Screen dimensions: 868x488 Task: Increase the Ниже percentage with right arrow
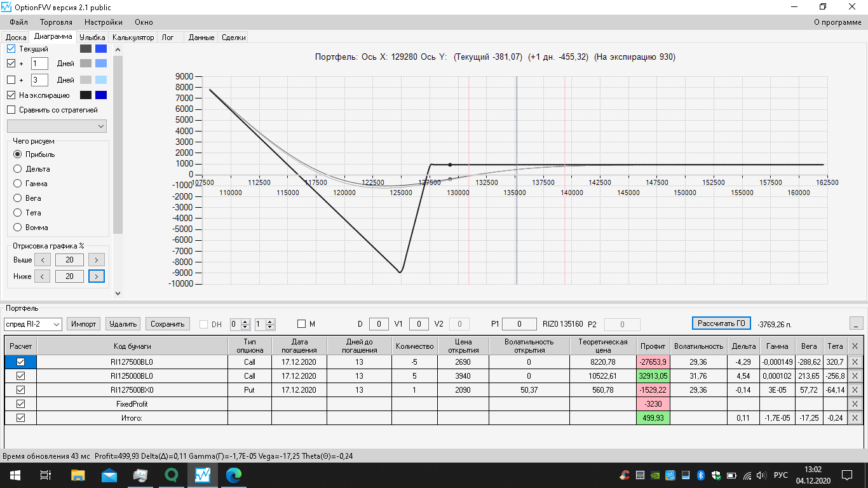click(97, 276)
